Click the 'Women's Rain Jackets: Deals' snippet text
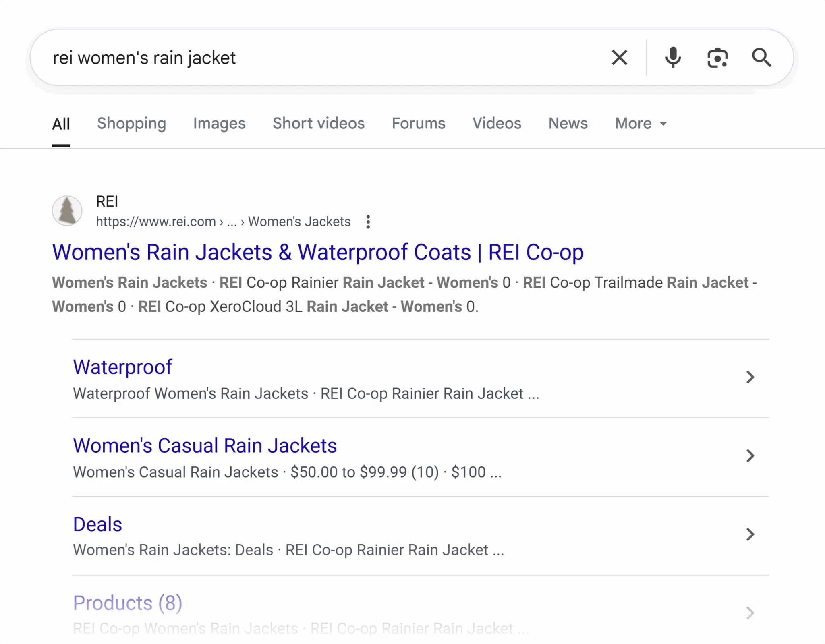 (173, 550)
